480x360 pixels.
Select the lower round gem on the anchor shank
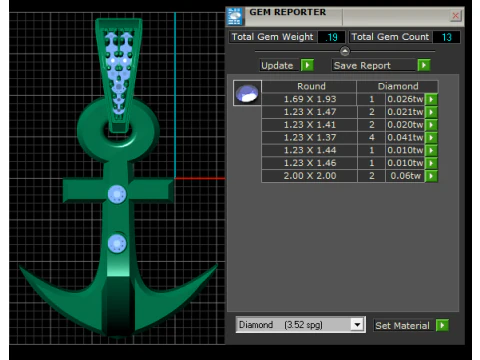click(x=117, y=243)
